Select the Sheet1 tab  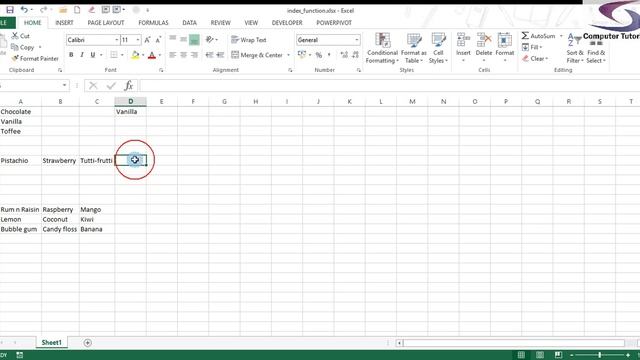pos(51,342)
